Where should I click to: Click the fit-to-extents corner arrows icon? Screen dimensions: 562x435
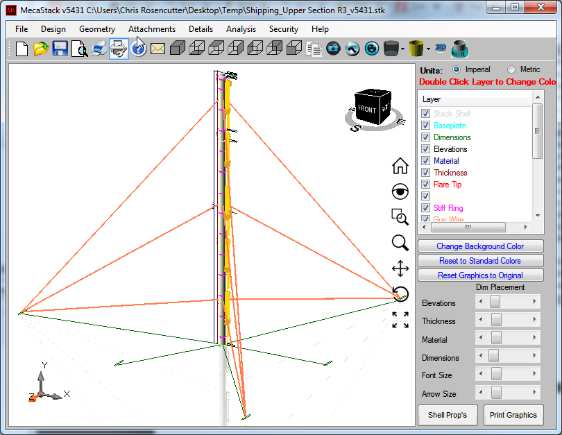point(400,320)
